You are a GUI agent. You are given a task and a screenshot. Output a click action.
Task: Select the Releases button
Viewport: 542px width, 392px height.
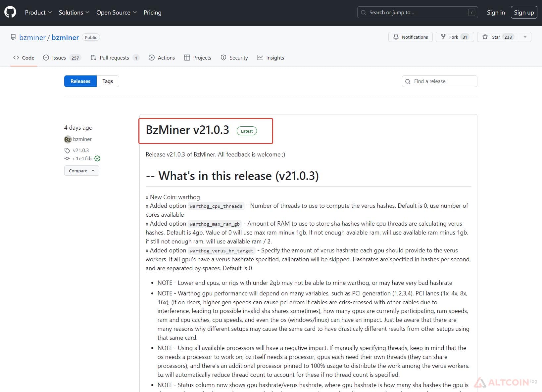[x=80, y=81]
